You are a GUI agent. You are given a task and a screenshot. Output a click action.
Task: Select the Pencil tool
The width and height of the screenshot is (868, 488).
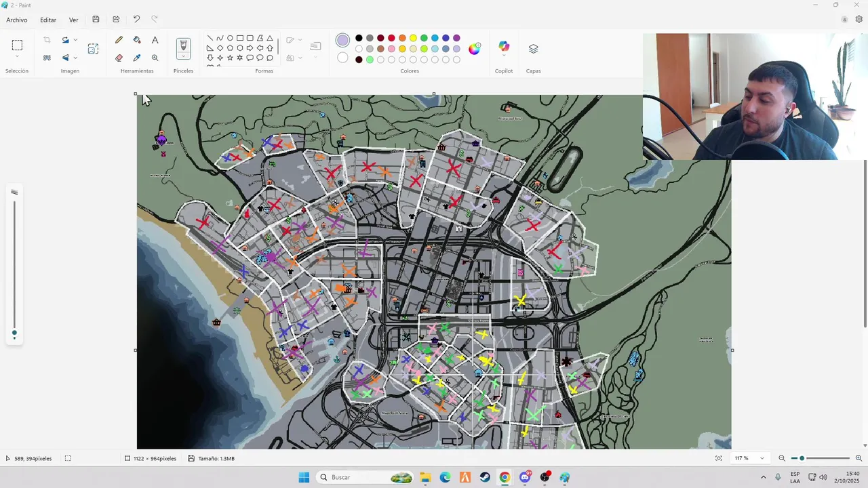(119, 40)
